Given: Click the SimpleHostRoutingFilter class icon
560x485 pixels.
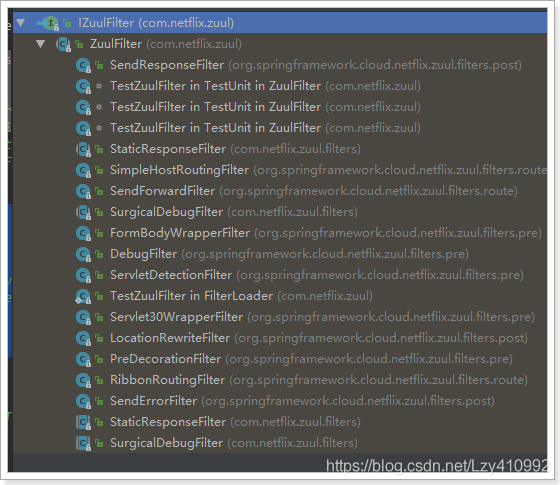Looking at the screenshot, I should pos(83,170).
